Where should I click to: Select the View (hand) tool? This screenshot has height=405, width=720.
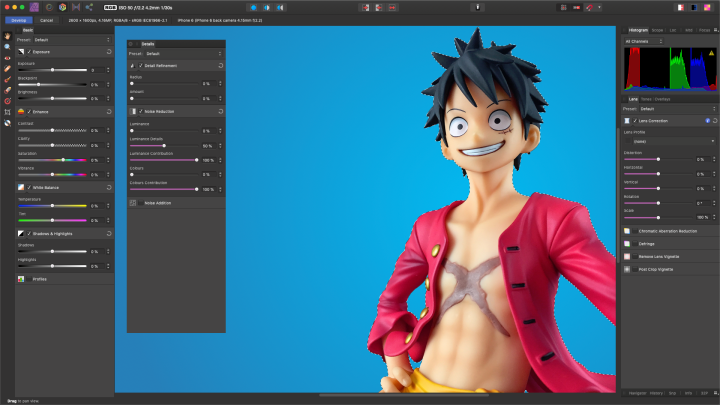point(7,36)
